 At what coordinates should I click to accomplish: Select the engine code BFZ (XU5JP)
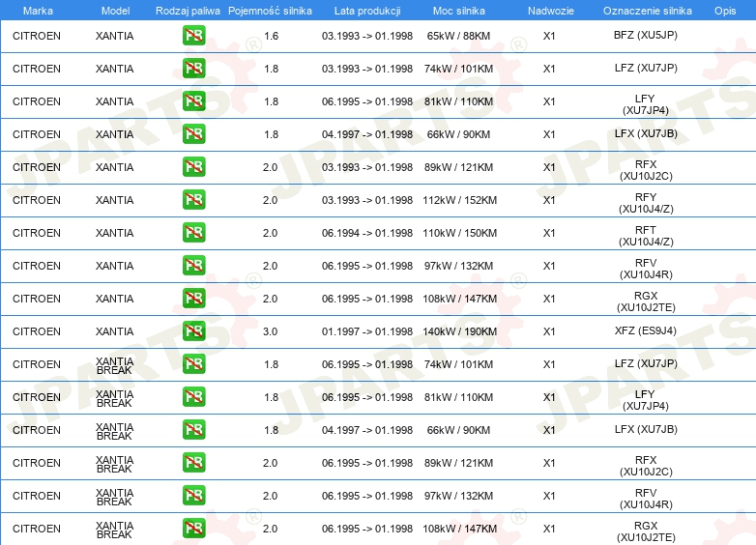click(645, 35)
